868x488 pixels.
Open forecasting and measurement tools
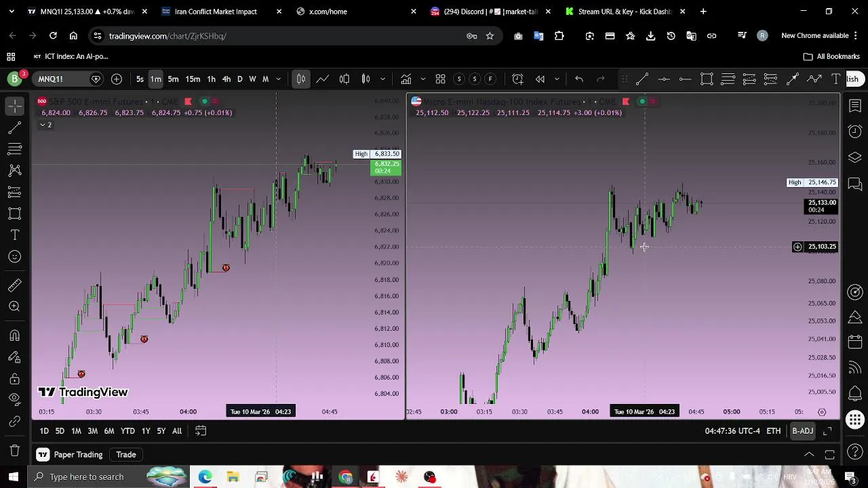[x=14, y=192]
